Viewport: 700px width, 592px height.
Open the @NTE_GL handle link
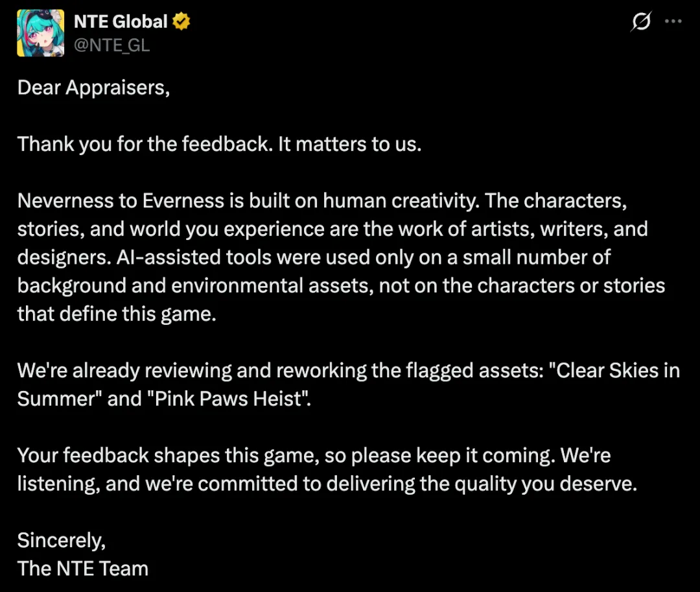click(111, 45)
